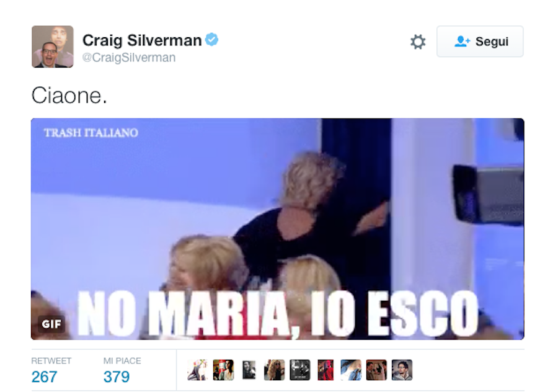This screenshot has height=392, width=558.
Task: View the 379 'Mi piace' list
Action: pos(117,376)
